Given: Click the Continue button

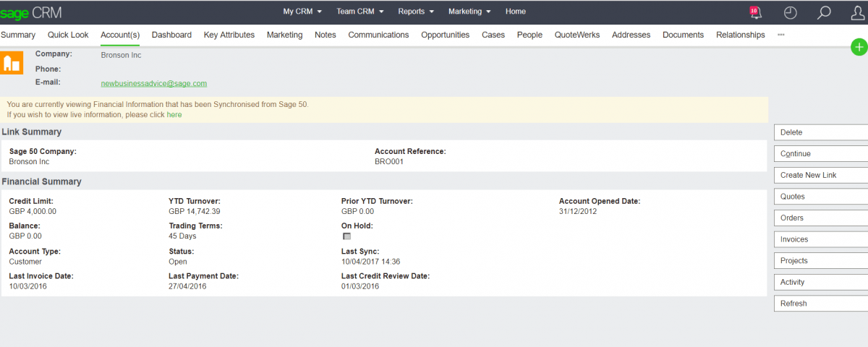Looking at the screenshot, I should pos(821,154).
